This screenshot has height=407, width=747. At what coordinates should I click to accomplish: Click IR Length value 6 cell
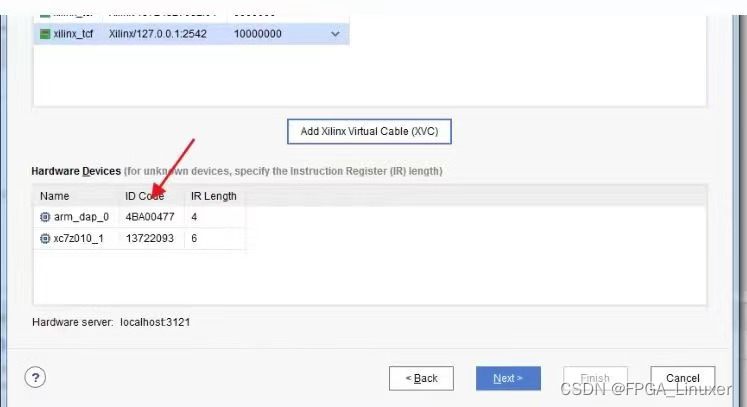194,238
